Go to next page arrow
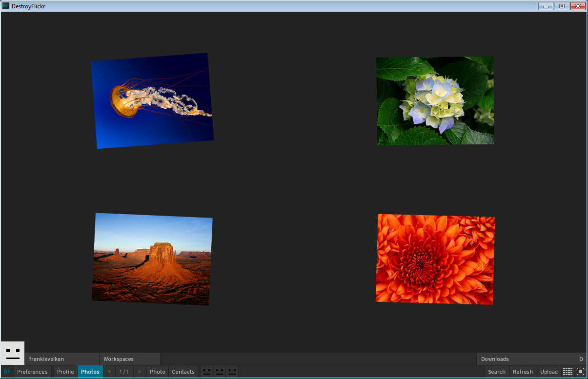 tap(140, 372)
